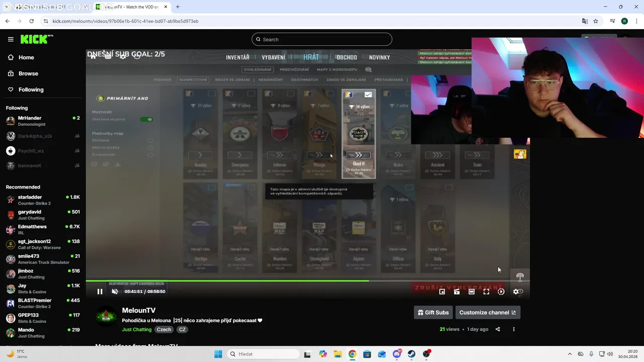
Task: Open Chrome three-dot menu
Action: coord(636,21)
